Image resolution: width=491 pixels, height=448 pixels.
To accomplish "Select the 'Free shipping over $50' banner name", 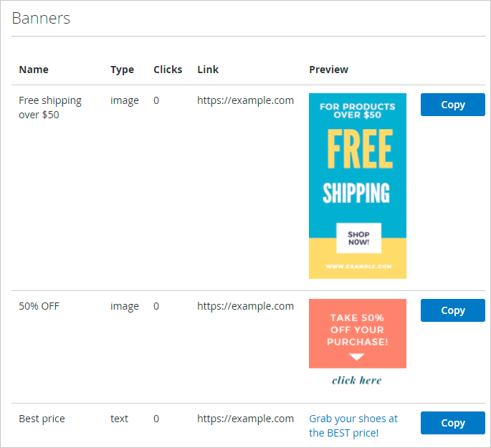I will point(49,108).
